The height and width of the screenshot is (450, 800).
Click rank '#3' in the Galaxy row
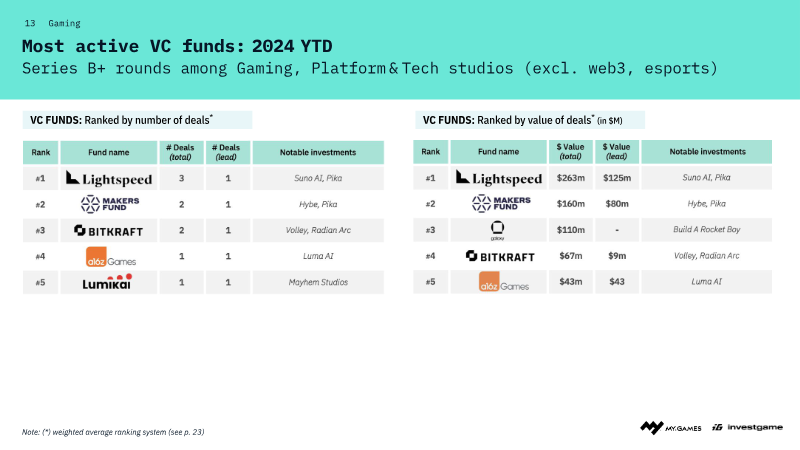431,230
